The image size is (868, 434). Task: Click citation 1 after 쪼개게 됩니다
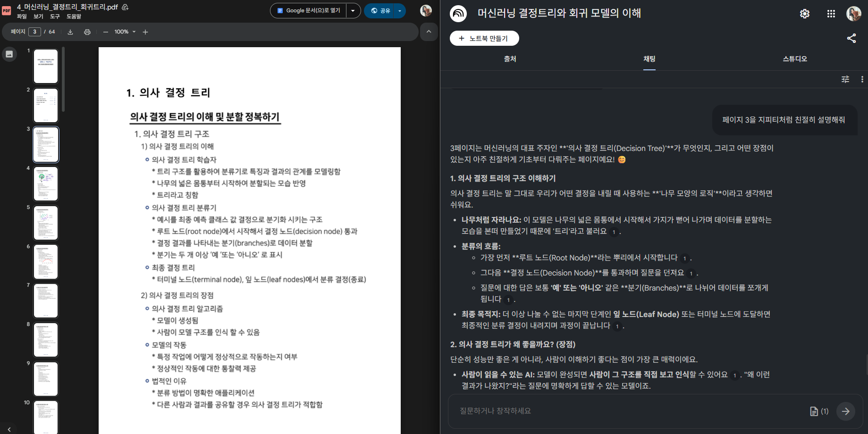(x=508, y=300)
